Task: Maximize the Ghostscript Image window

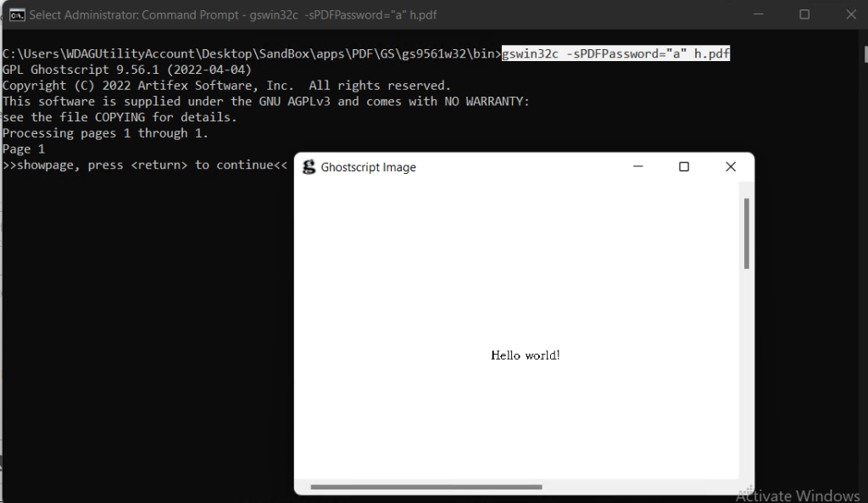Action: tap(684, 167)
